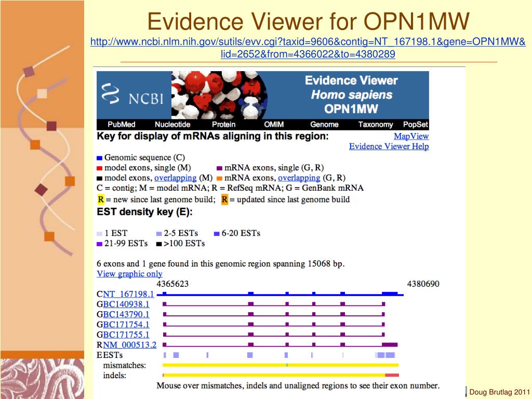Click the 'overlapping' link for mRNA exons

(x=299, y=178)
